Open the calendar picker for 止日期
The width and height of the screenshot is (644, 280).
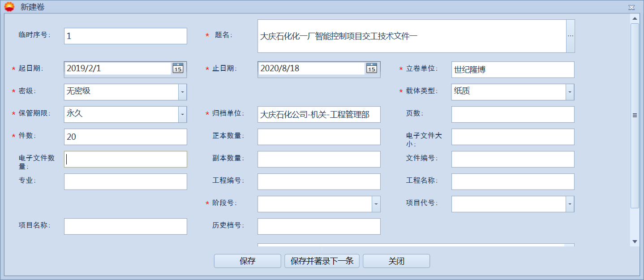tap(372, 69)
